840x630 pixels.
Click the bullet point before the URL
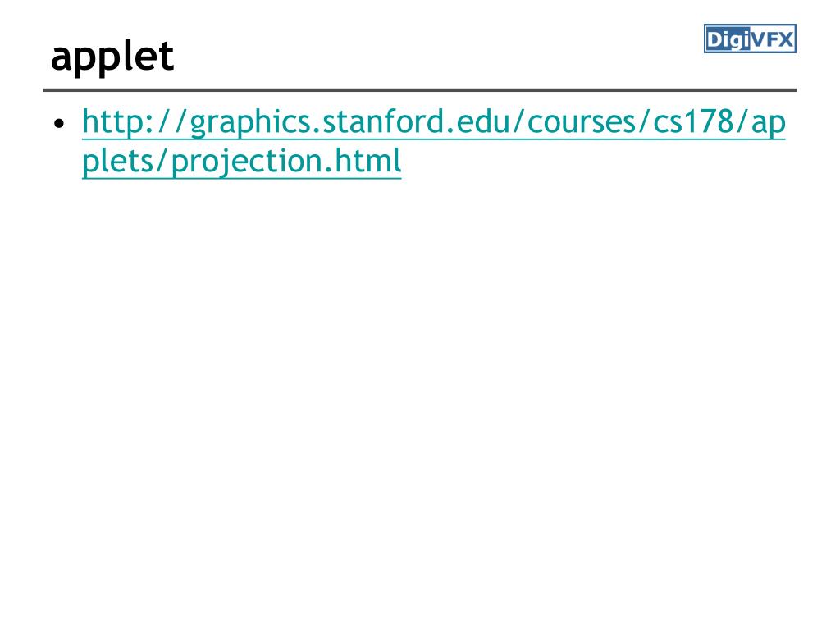point(59,124)
